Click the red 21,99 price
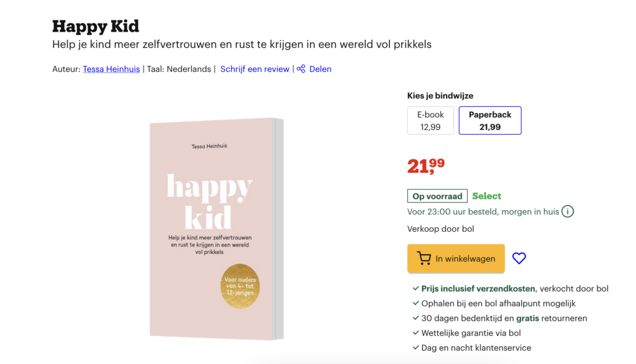Screen dimensions: 636x364 pos(426,166)
